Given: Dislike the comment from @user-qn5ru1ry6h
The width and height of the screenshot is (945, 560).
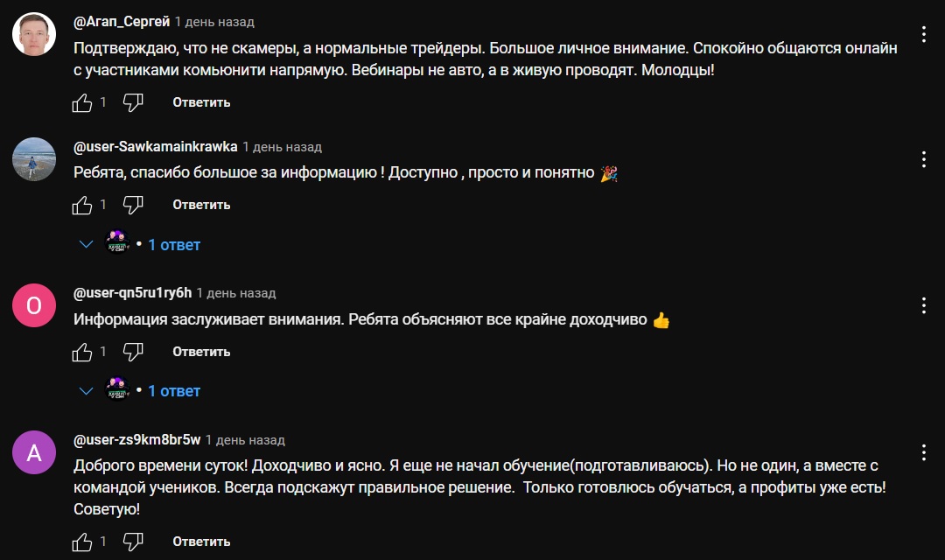Looking at the screenshot, I should 133,352.
